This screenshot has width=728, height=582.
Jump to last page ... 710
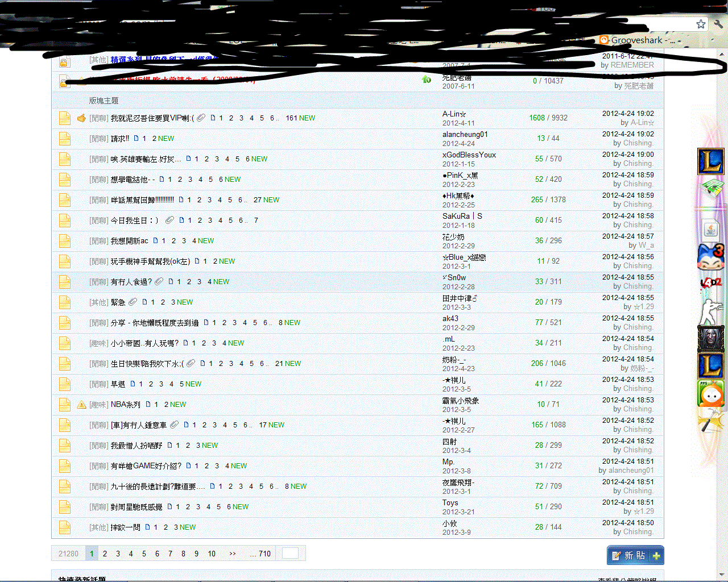tap(260, 554)
